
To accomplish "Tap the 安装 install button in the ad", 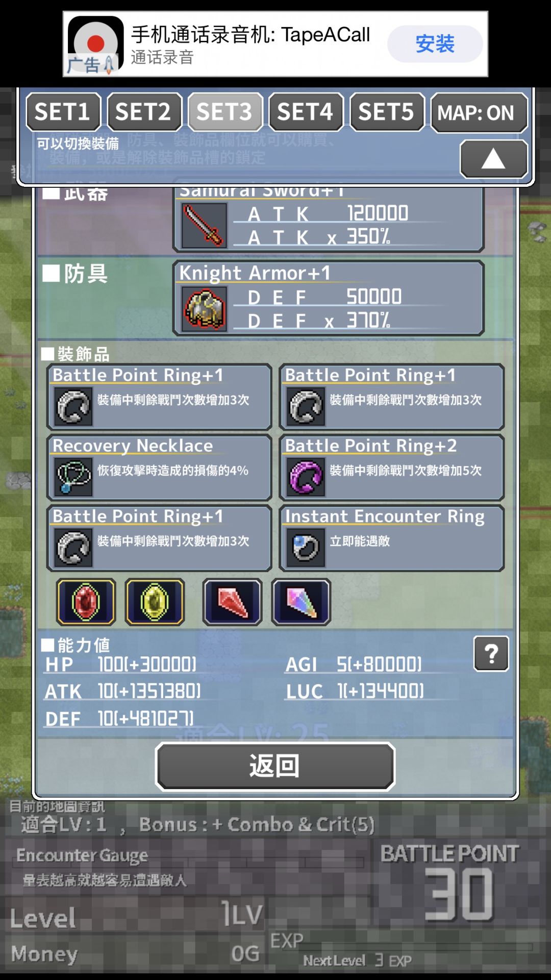I will (435, 44).
